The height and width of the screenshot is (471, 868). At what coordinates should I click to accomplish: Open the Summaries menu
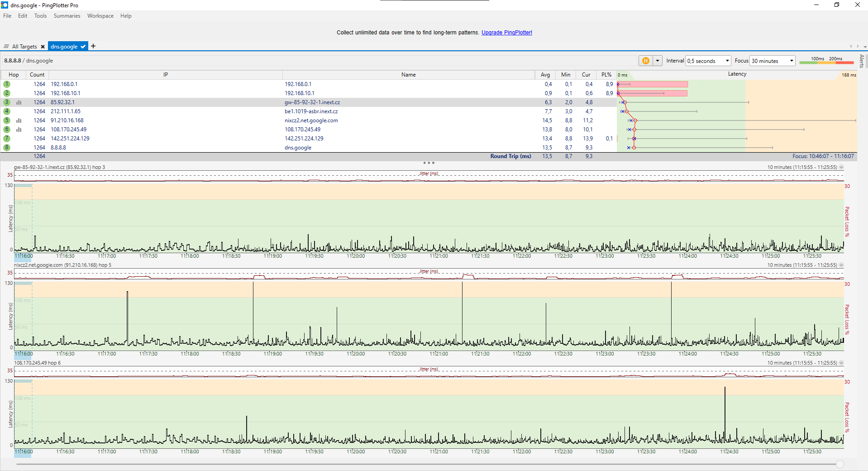67,16
